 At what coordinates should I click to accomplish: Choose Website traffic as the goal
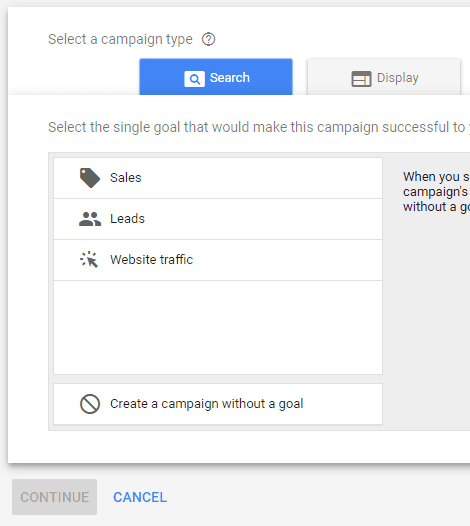(x=218, y=260)
